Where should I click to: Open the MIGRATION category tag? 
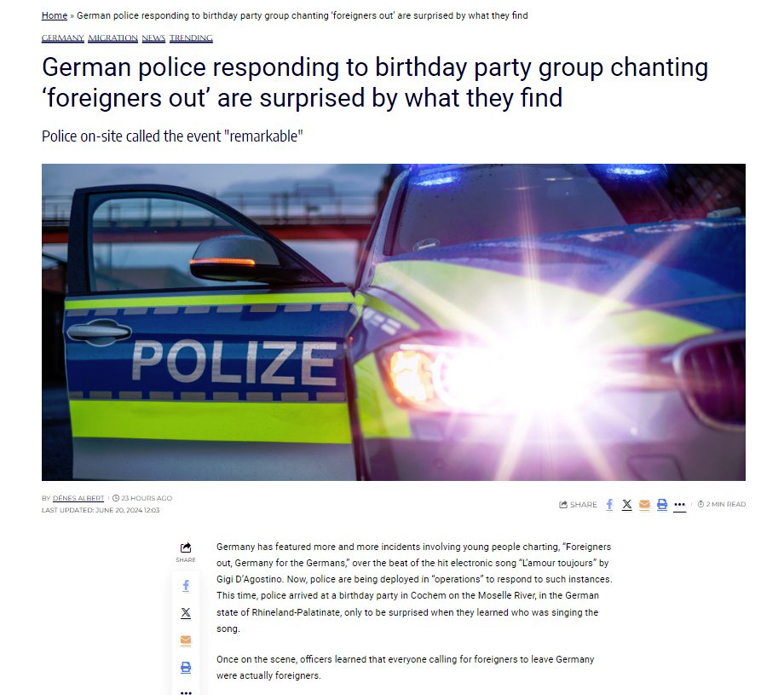point(113,38)
